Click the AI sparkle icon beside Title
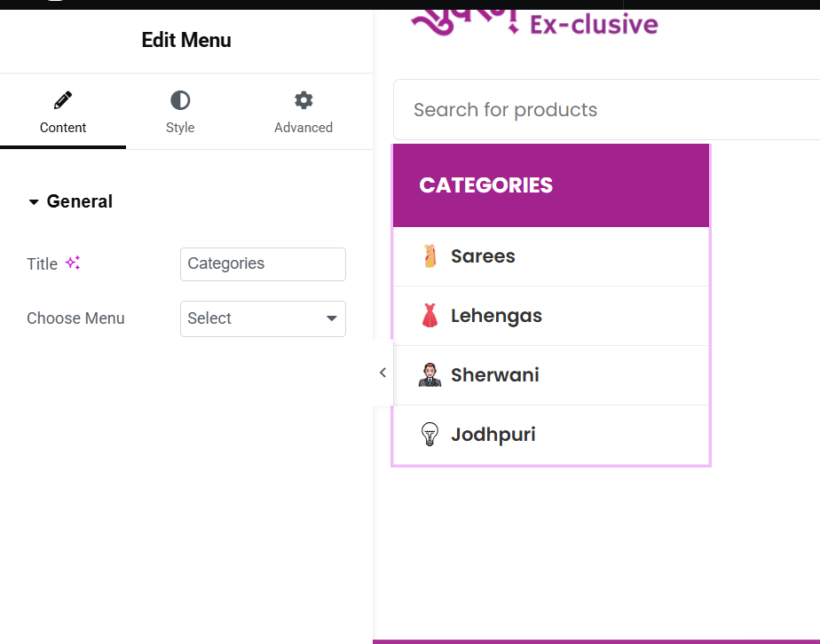The image size is (820, 644). point(73,263)
